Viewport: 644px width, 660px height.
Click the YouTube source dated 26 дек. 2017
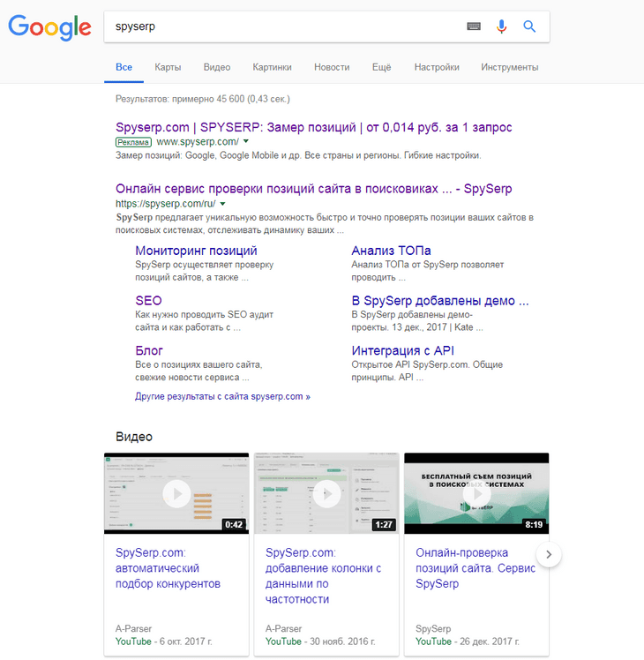pos(433,641)
